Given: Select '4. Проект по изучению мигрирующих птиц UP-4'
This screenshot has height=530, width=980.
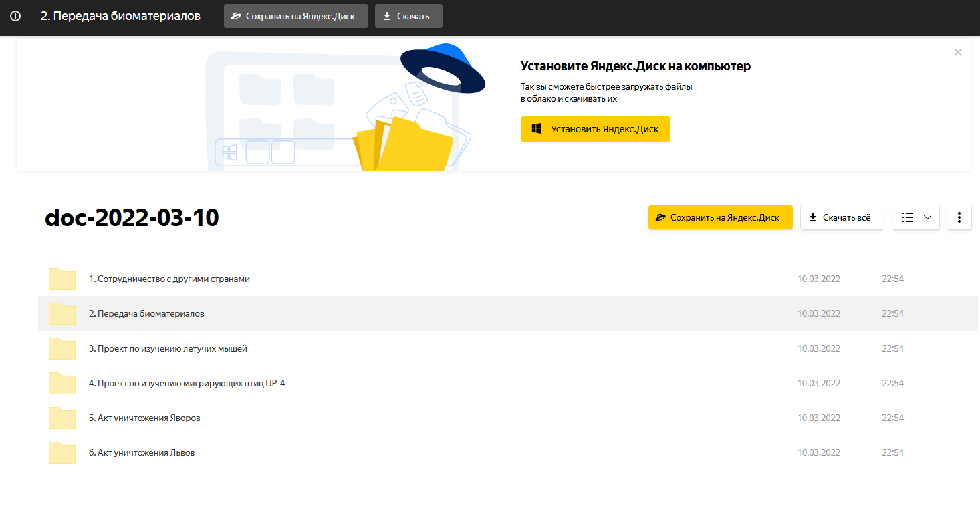Looking at the screenshot, I should (187, 383).
